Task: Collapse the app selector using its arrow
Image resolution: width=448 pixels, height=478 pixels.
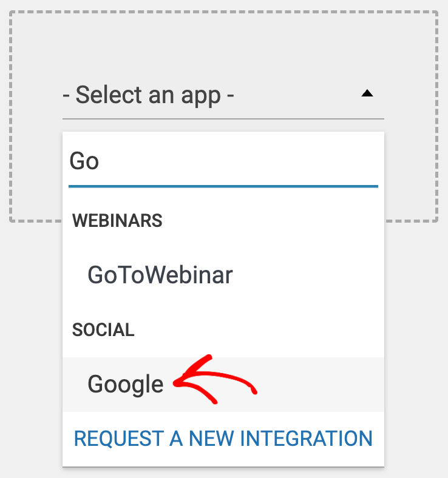Action: [367, 93]
